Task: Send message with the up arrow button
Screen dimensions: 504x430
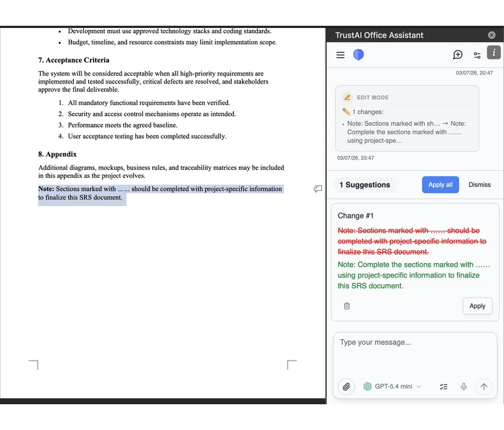Action: click(x=484, y=386)
